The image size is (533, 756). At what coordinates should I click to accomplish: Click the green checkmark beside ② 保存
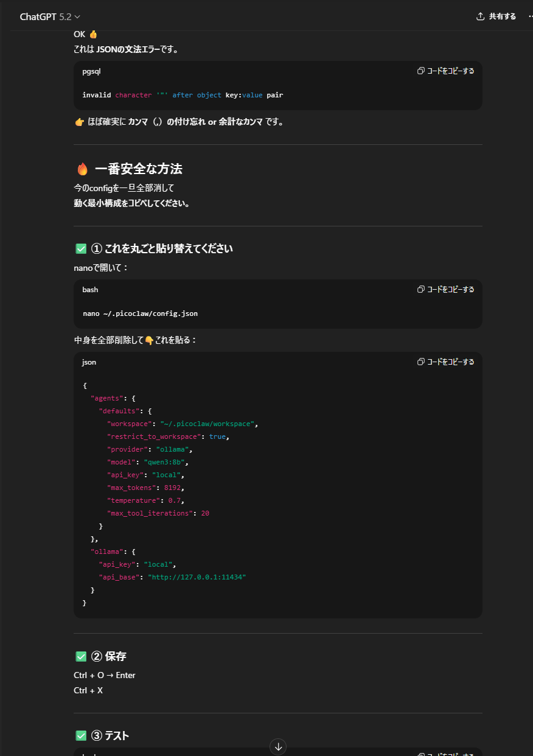(x=81, y=657)
